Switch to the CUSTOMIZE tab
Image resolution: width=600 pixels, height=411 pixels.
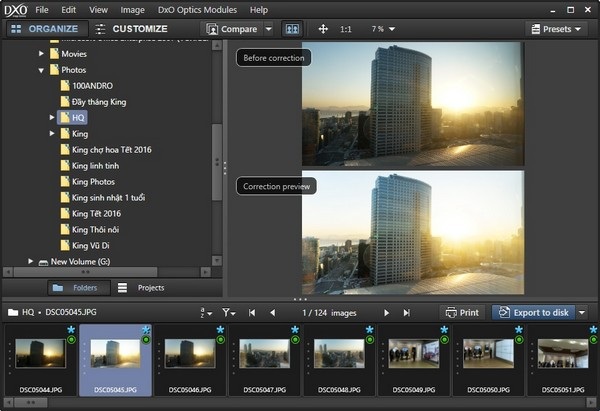pyautogui.click(x=131, y=29)
